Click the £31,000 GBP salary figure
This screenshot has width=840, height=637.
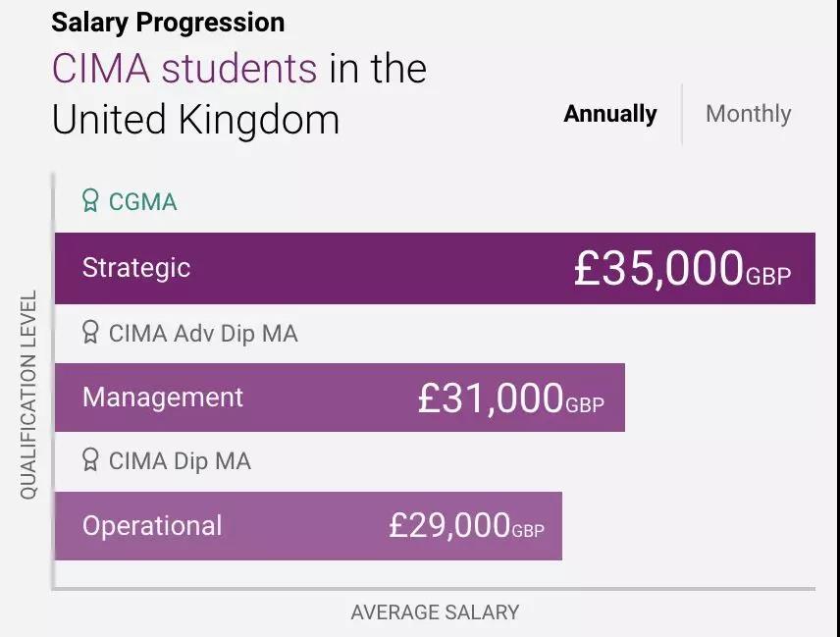click(x=510, y=398)
